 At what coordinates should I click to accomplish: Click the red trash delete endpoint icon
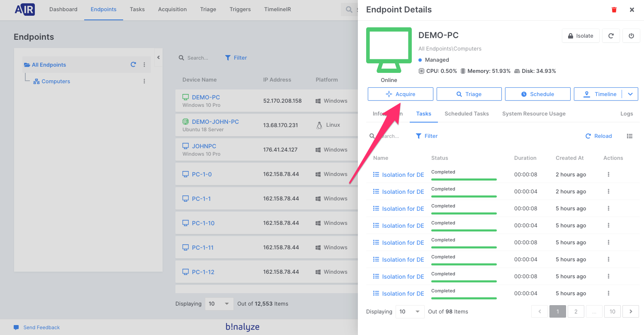tap(614, 10)
